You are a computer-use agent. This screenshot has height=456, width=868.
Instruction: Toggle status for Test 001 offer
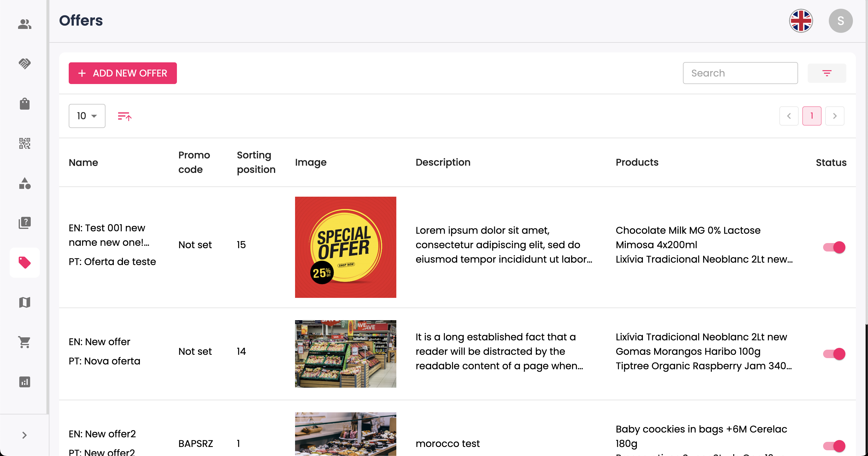click(834, 247)
